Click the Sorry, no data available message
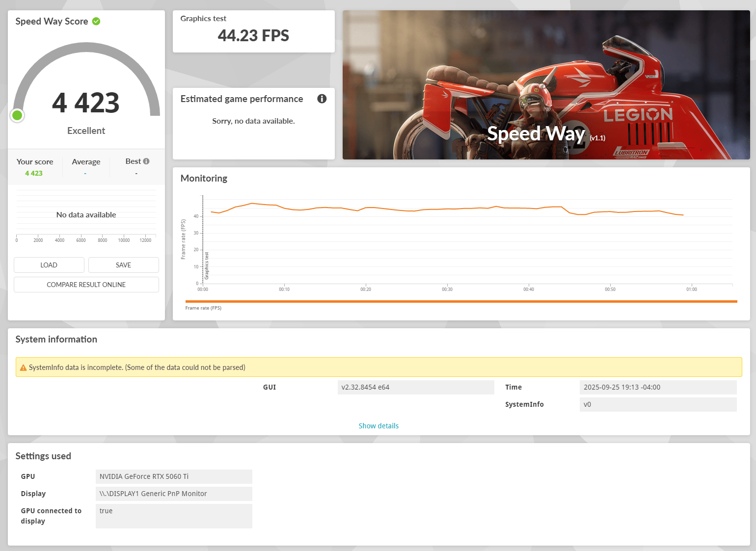Screen dimensions: 756x551 253,121
